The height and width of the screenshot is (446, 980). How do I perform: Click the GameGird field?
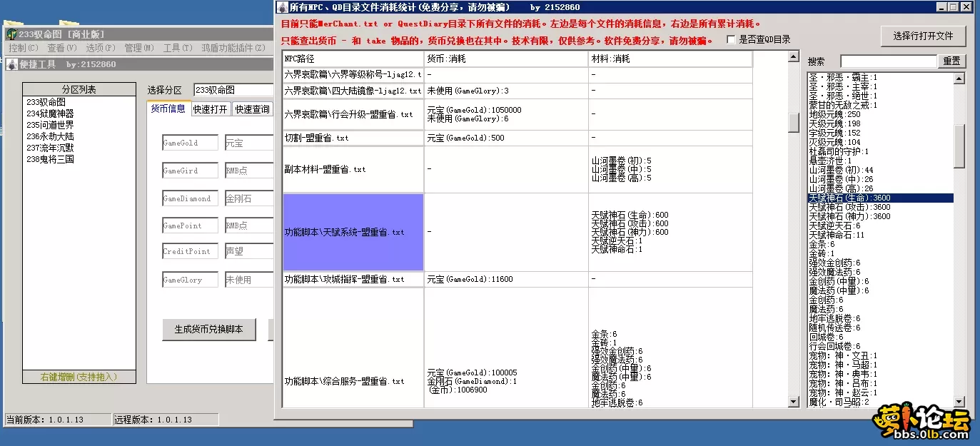[x=190, y=171]
